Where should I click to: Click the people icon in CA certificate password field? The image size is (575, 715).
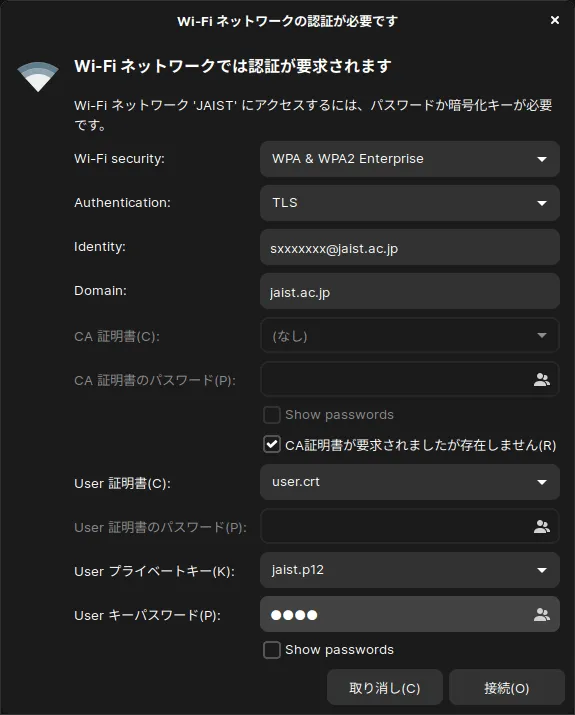(x=542, y=380)
